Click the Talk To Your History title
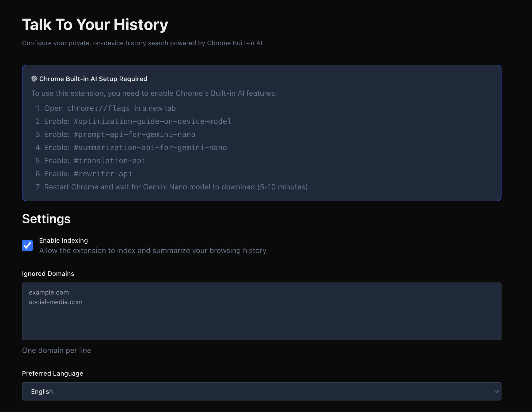Image resolution: width=532 pixels, height=412 pixels. coord(95,25)
